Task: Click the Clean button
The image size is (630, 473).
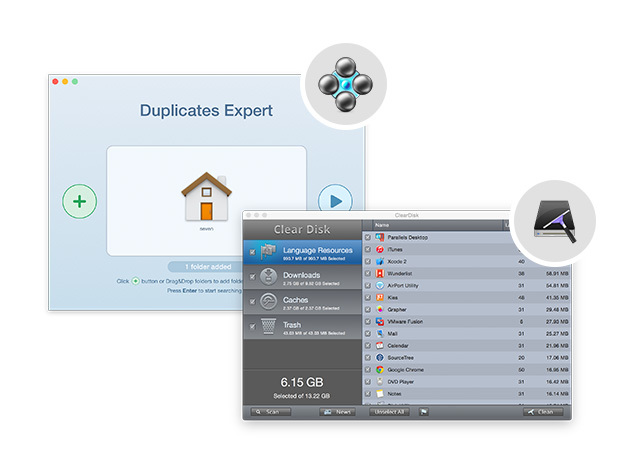Action: [543, 412]
